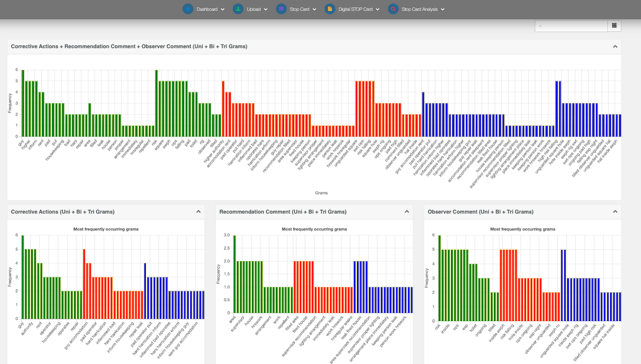Screen dimensions: 641x364
Task: Click the 'Frequency' axis label in Observer Comment chart
Action: point(426,278)
